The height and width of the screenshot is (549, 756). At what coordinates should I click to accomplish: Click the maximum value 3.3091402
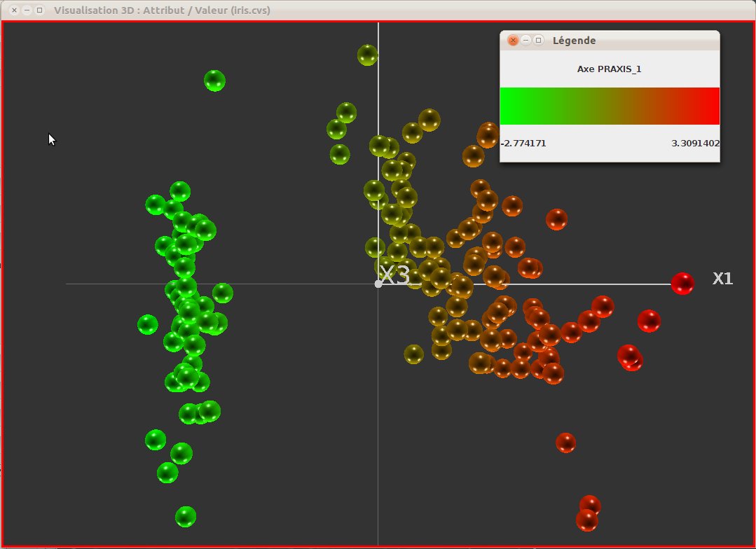click(695, 143)
